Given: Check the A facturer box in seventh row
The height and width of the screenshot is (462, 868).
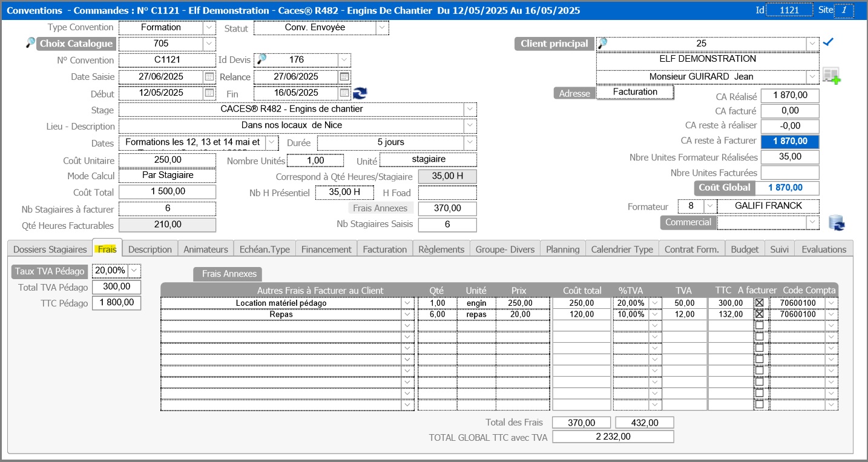Looking at the screenshot, I should tap(759, 371).
